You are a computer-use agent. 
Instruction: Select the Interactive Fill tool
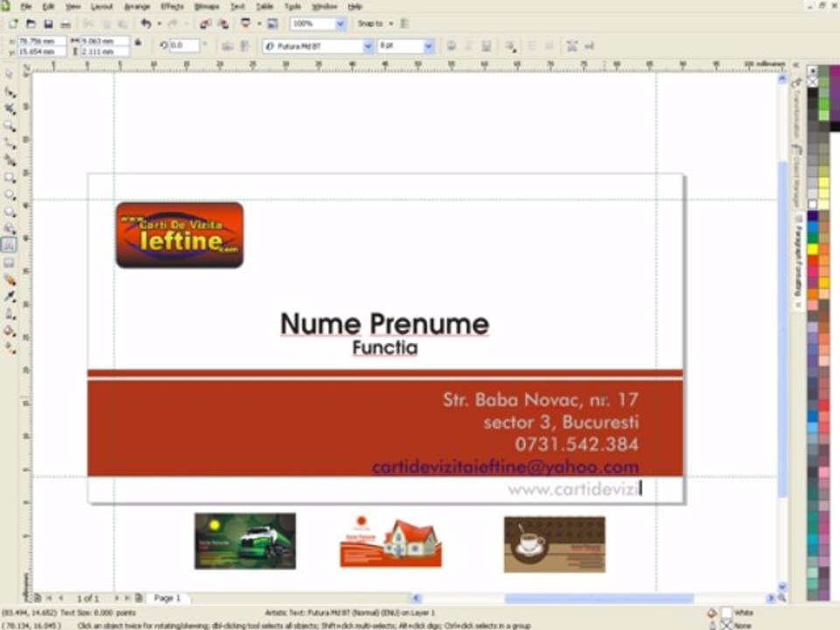click(9, 348)
